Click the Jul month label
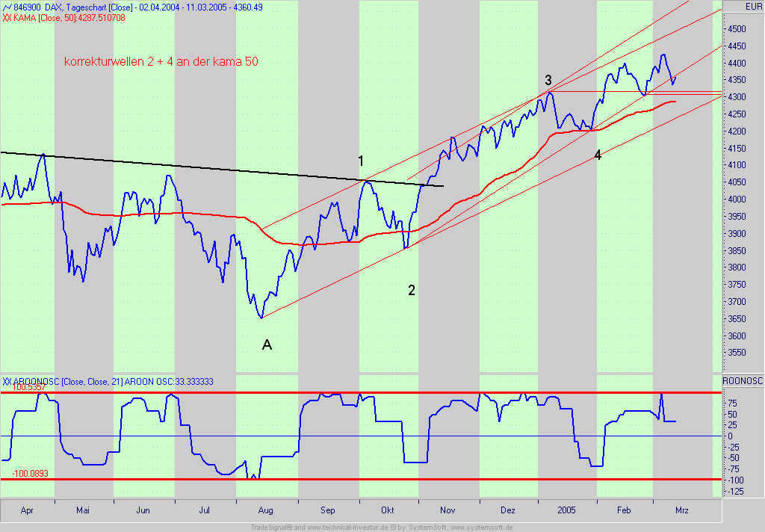765x532 pixels. 205,510
